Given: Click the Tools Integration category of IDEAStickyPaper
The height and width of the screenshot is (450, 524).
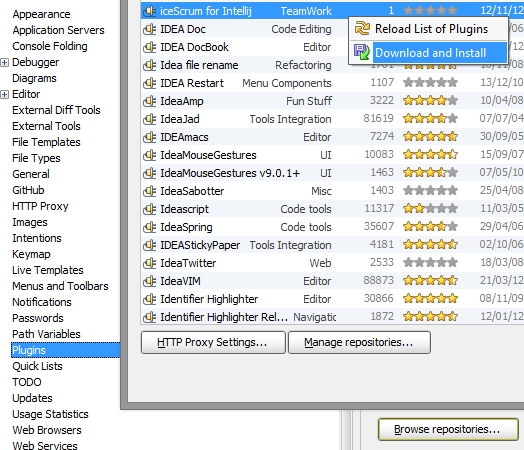Looking at the screenshot, I should click(290, 245).
